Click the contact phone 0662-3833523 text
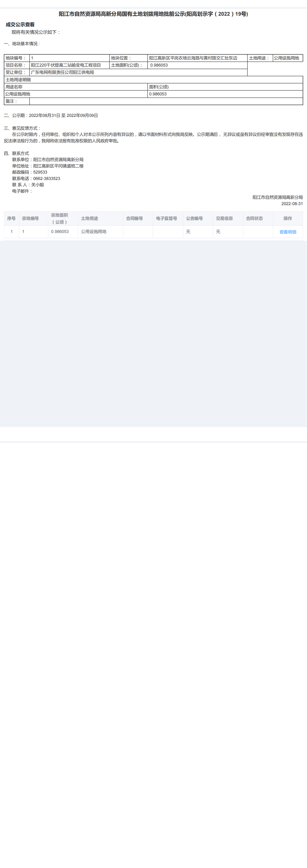The image size is (307, 868). point(46,179)
